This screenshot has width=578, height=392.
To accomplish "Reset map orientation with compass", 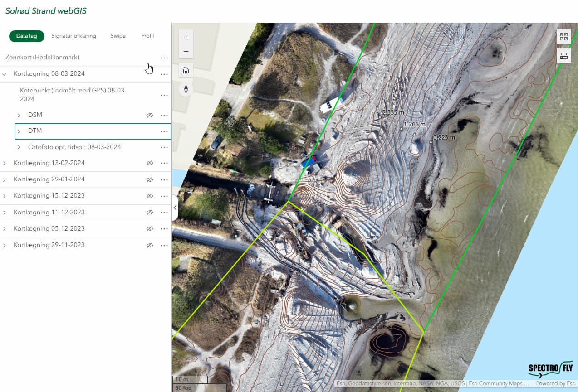I will (x=186, y=89).
